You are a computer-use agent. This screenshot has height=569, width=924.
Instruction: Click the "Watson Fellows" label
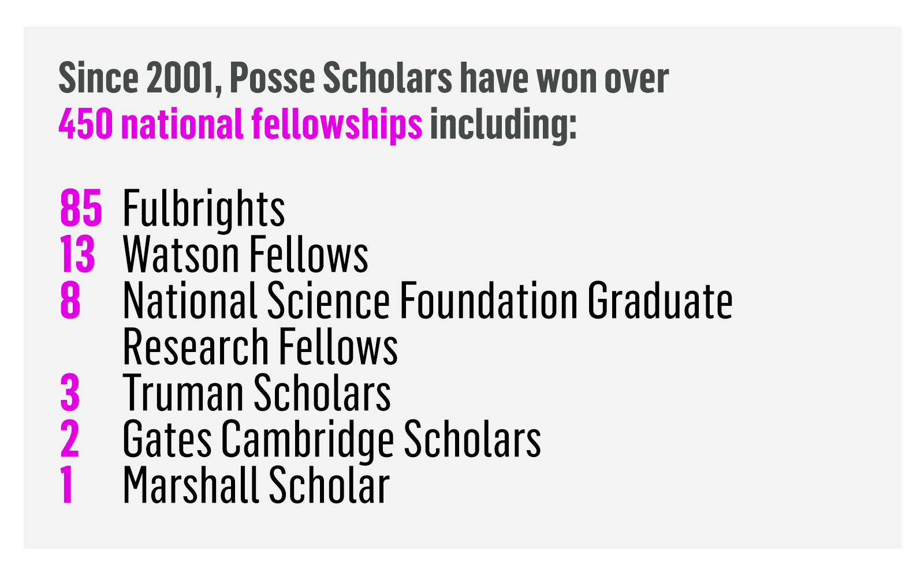click(246, 254)
